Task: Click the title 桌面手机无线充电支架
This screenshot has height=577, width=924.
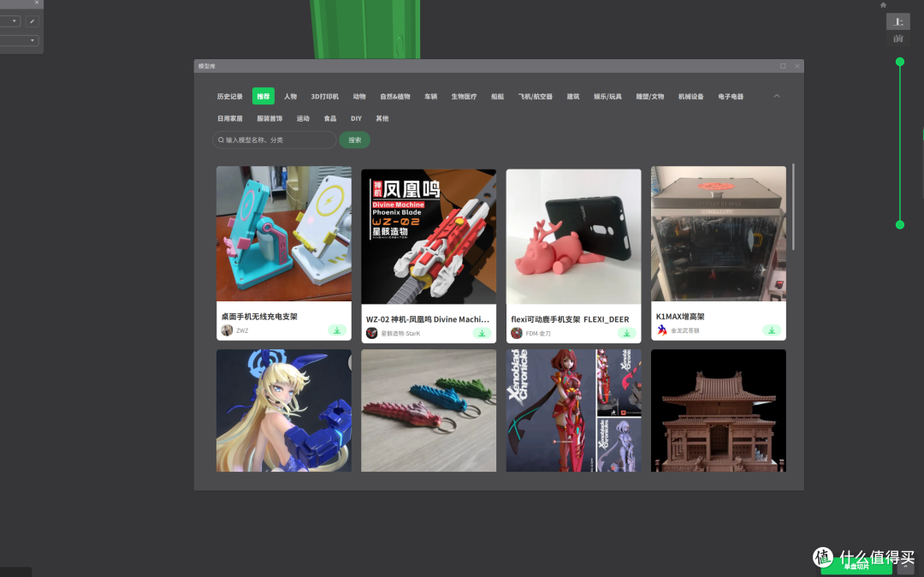Action: coord(259,317)
